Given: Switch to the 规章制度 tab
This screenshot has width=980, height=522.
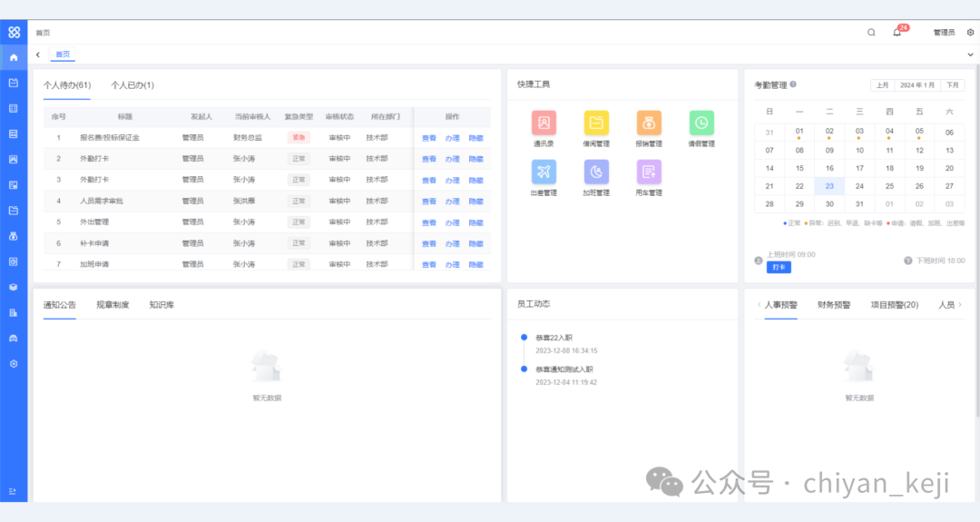Looking at the screenshot, I should coord(113,305).
